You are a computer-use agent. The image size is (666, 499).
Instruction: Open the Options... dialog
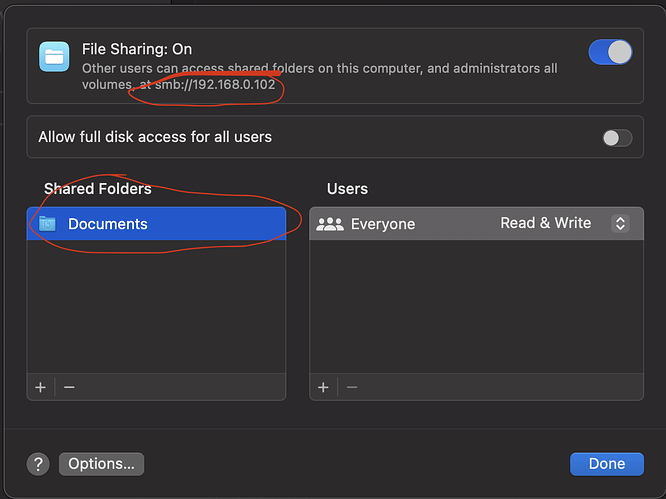[102, 464]
